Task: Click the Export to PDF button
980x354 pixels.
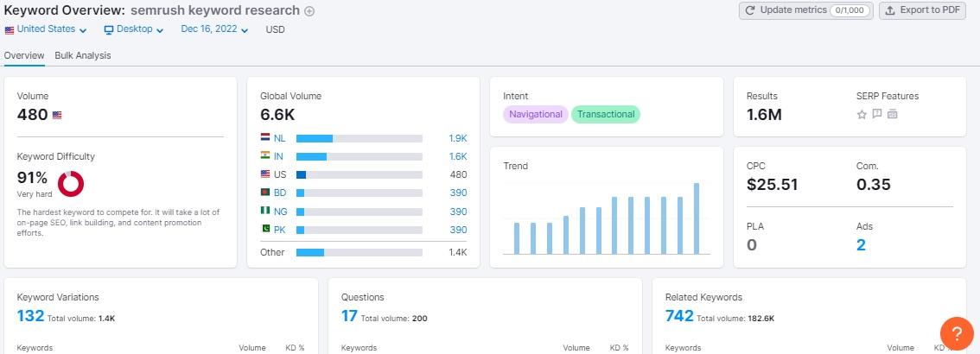Action: (x=922, y=10)
